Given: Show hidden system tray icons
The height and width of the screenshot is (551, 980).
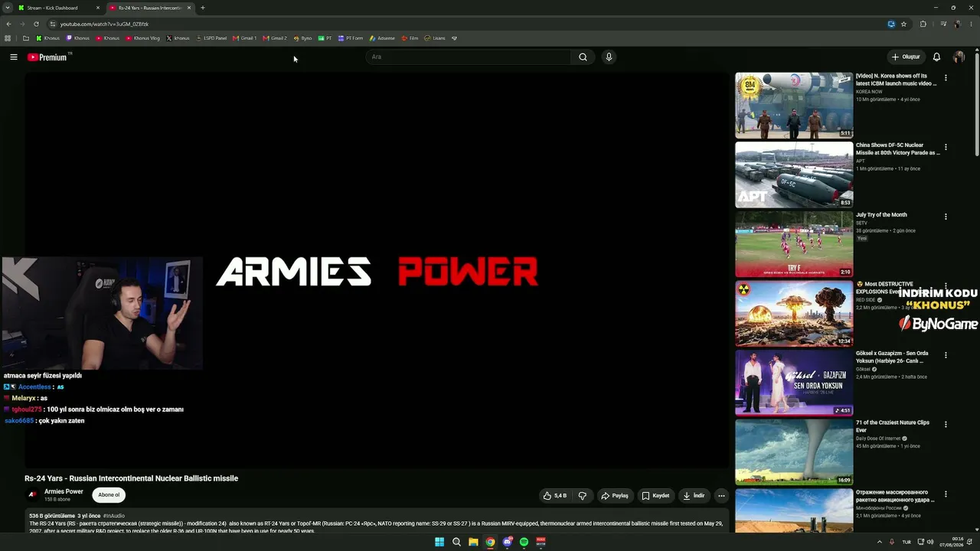Looking at the screenshot, I should 879,542.
